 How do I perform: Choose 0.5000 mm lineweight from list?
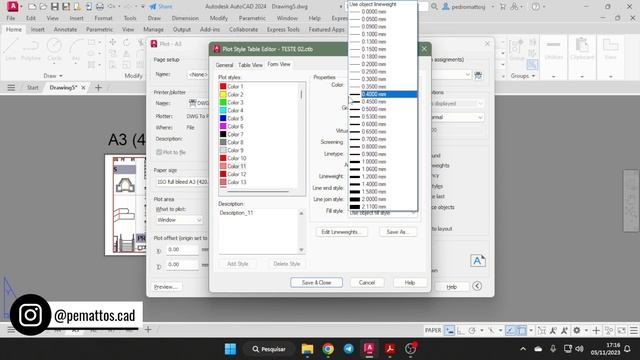382,109
